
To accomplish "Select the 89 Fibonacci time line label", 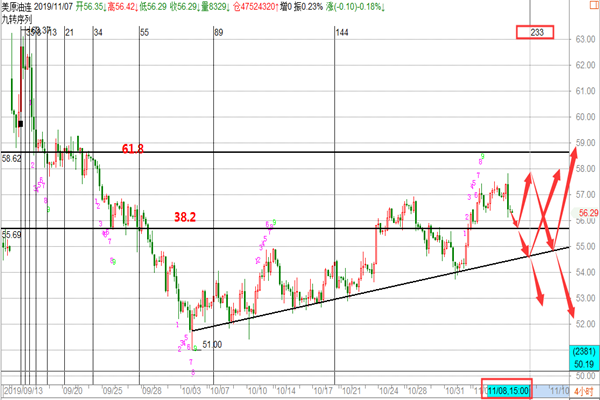I will [219, 33].
